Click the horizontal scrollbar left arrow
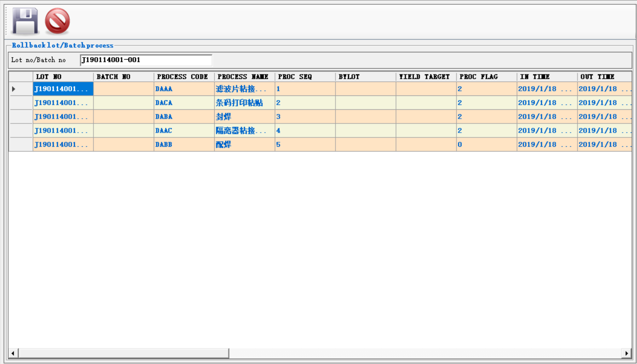 click(13, 353)
